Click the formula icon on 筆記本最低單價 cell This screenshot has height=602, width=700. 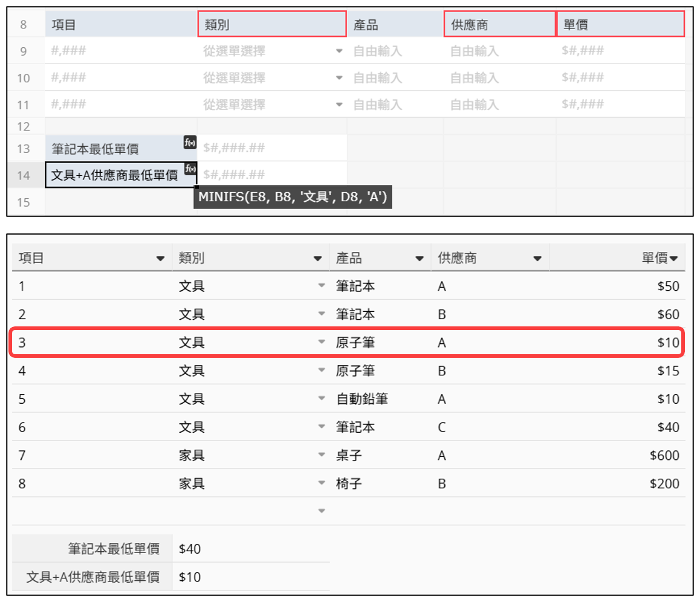(x=190, y=143)
